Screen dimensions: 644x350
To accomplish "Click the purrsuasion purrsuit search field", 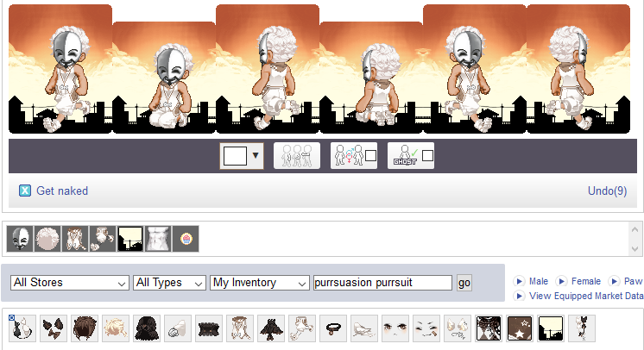I will [x=382, y=283].
